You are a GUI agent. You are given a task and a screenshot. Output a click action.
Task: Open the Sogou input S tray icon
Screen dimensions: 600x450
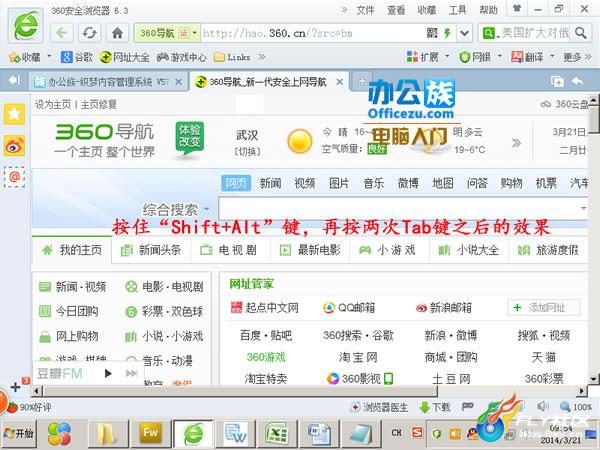[x=417, y=432]
